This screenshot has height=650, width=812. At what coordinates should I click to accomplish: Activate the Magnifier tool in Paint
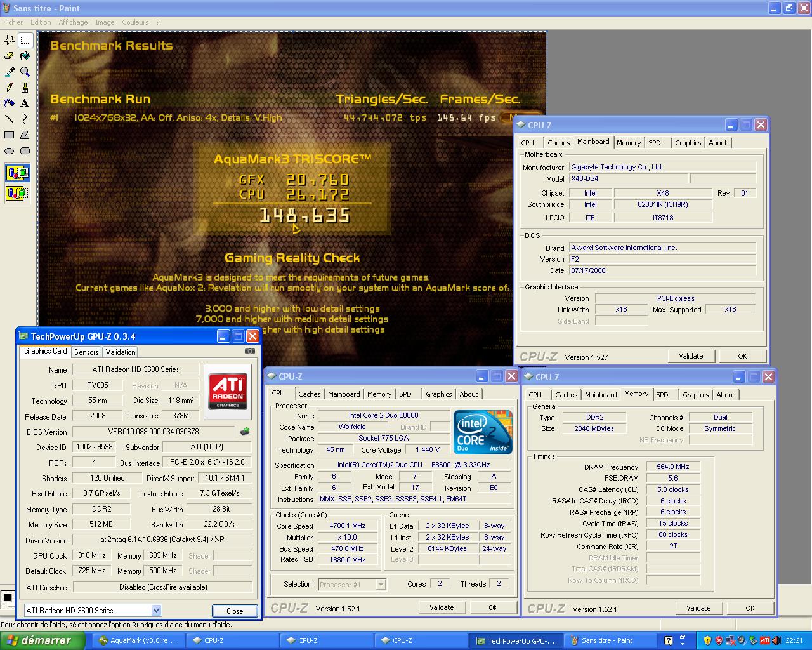(x=25, y=72)
